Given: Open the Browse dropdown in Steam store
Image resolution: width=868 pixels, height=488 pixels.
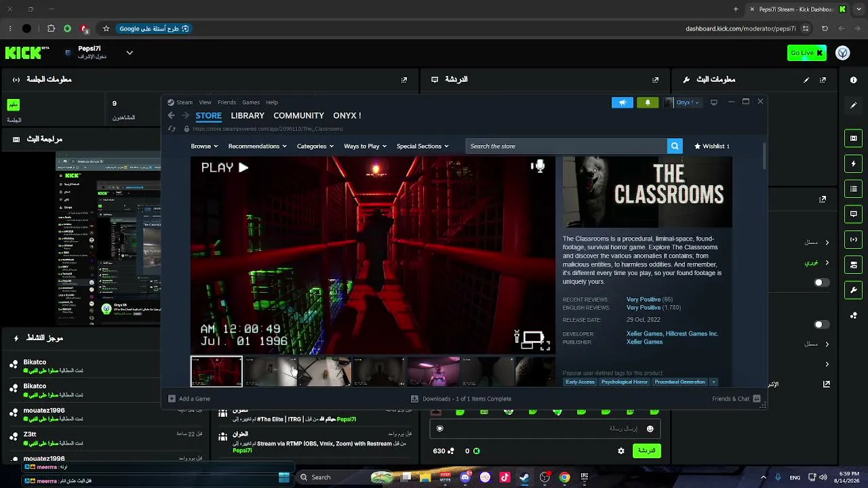Looking at the screenshot, I should [204, 146].
